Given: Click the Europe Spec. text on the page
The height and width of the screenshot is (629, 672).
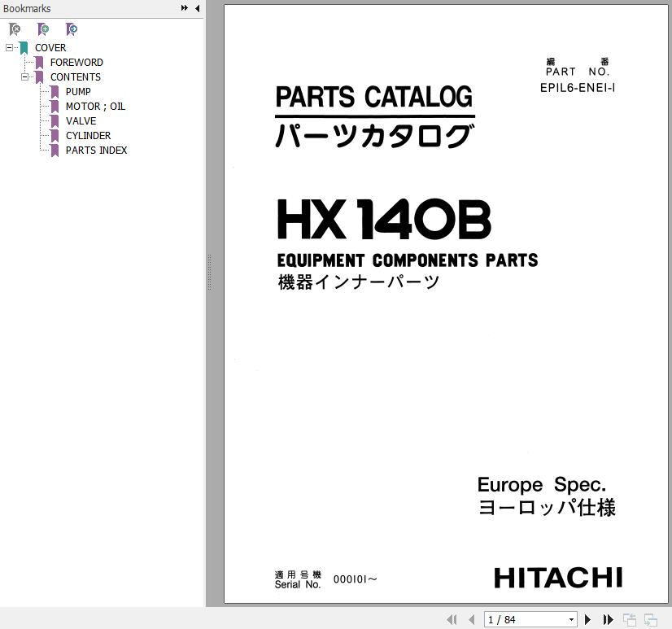Looking at the screenshot, I should [542, 484].
